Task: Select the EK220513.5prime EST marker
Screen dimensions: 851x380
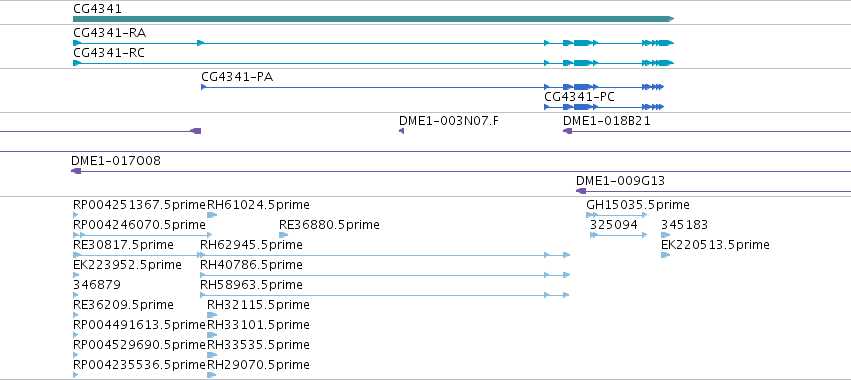Action: [665, 255]
